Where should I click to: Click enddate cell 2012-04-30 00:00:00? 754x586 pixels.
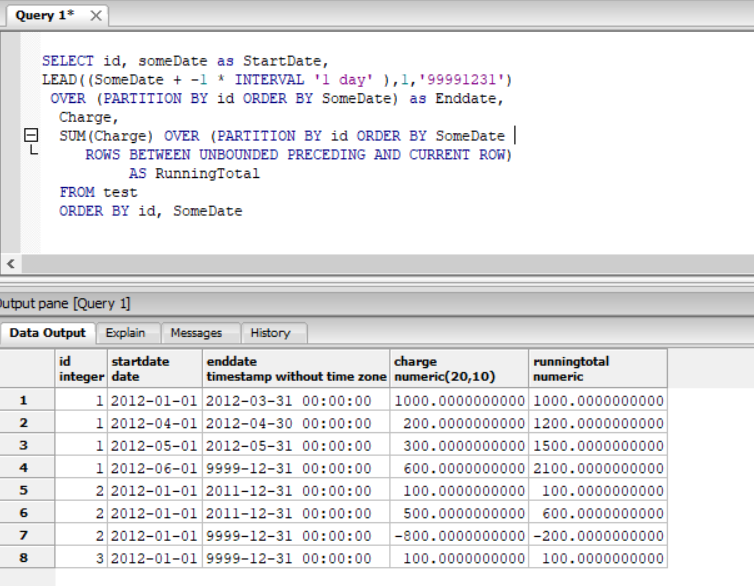point(296,423)
